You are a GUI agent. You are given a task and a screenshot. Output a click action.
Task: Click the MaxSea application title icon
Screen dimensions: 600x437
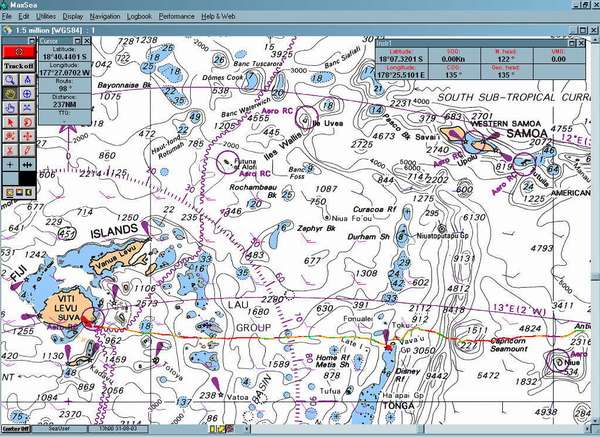click(3, 5)
